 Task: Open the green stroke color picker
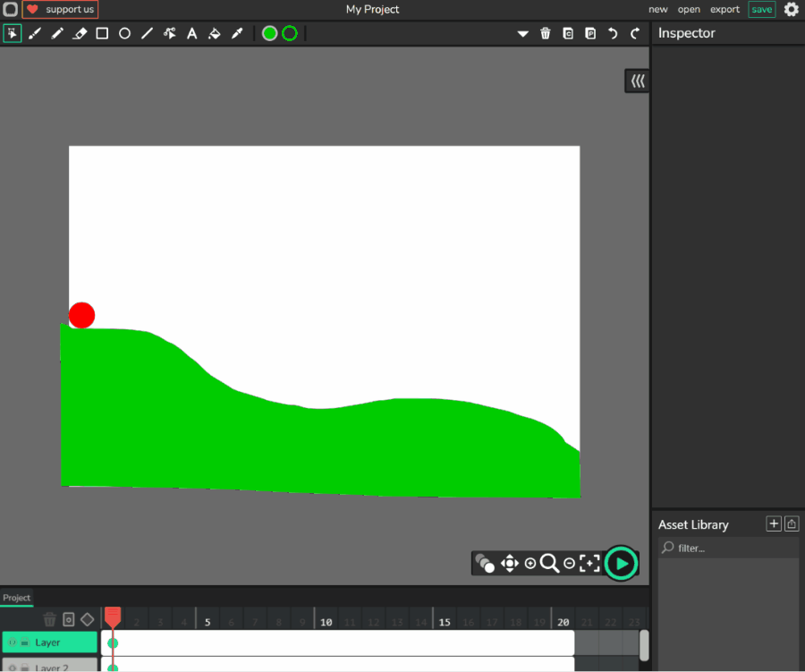[290, 33]
